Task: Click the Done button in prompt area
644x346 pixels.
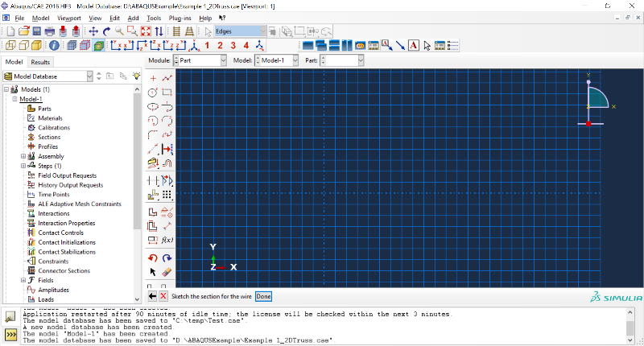Action: pyautogui.click(x=264, y=296)
